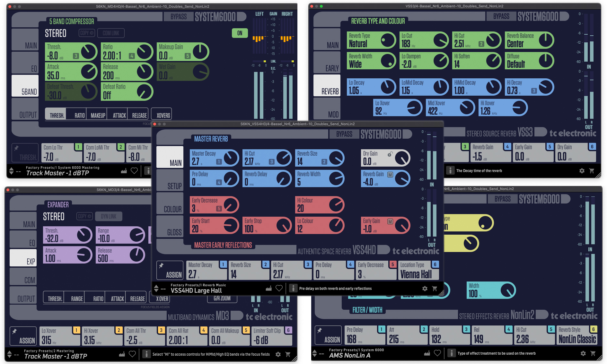Viewport: 607px width, 364px height.
Task: Adjust the Master Decay knob
Action: coord(231,158)
